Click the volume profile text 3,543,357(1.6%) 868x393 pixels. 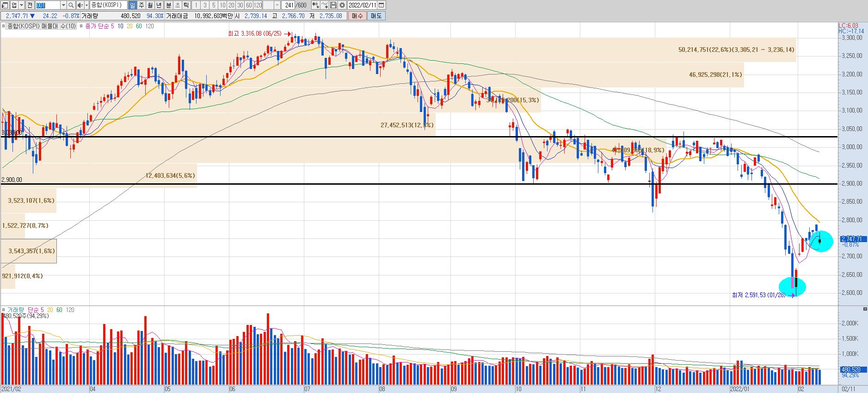point(31,251)
